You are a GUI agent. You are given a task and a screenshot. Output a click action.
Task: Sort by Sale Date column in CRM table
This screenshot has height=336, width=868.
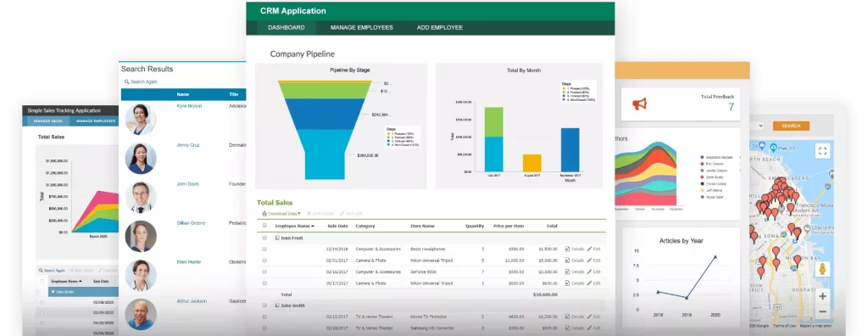(x=337, y=226)
